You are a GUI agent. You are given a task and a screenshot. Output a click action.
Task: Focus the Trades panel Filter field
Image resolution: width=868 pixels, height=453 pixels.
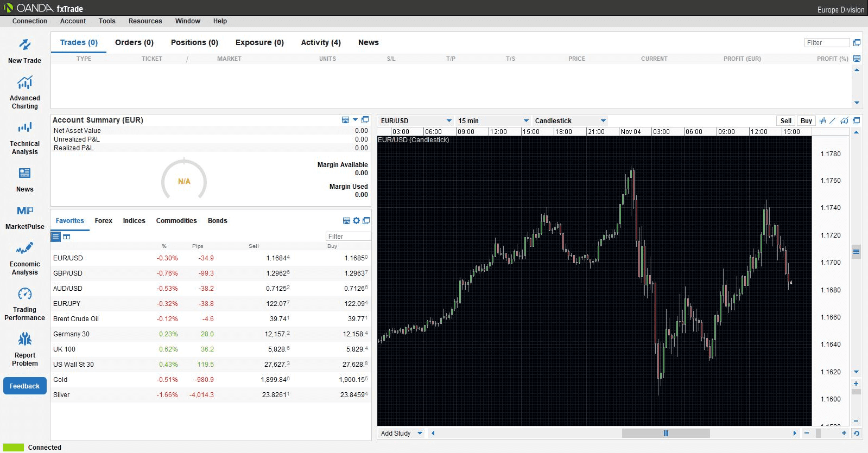pos(827,43)
